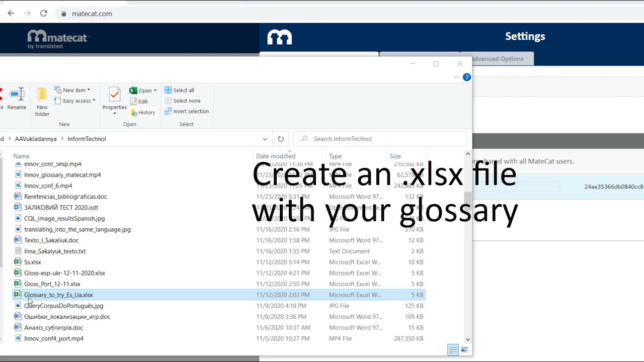Open the New item dropdown
This screenshot has height=362, width=644.
(x=72, y=90)
